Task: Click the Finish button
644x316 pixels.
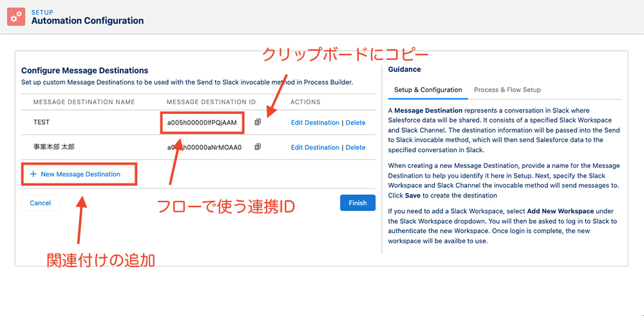Action: click(x=357, y=203)
